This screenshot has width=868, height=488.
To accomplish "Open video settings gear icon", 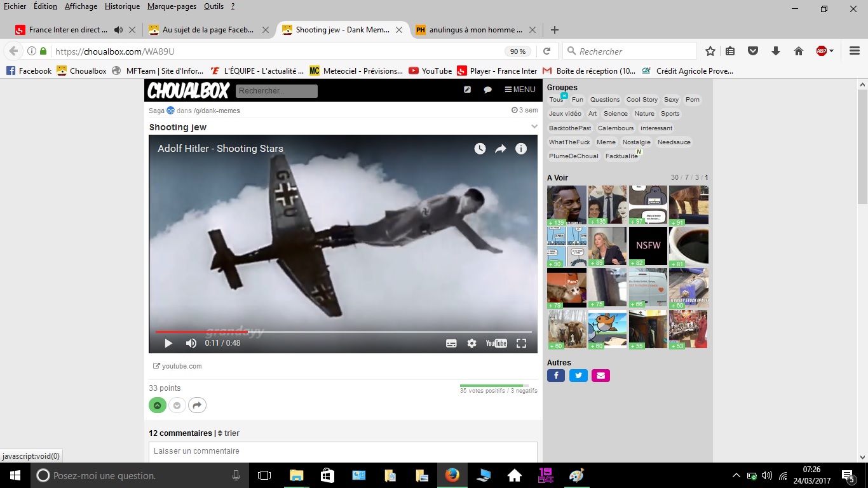I will coord(471,343).
